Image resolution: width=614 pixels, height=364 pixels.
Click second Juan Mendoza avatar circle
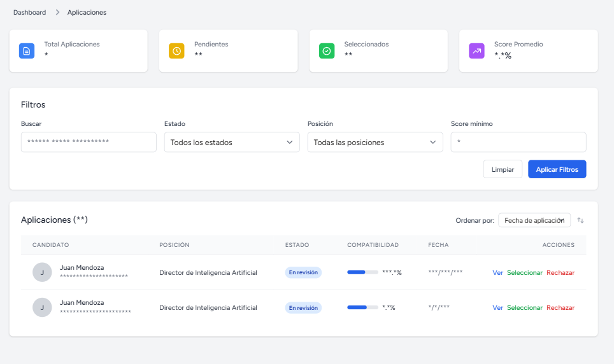click(x=42, y=307)
